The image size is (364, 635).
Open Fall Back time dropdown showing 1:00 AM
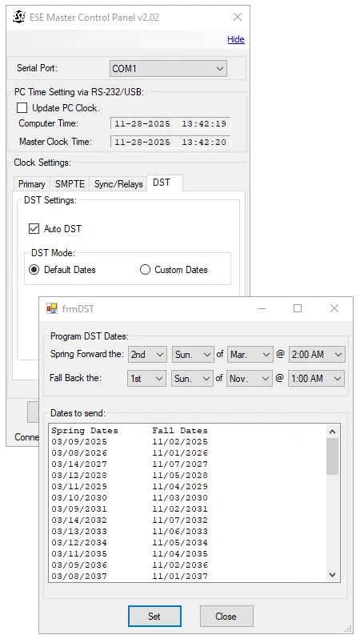316,378
